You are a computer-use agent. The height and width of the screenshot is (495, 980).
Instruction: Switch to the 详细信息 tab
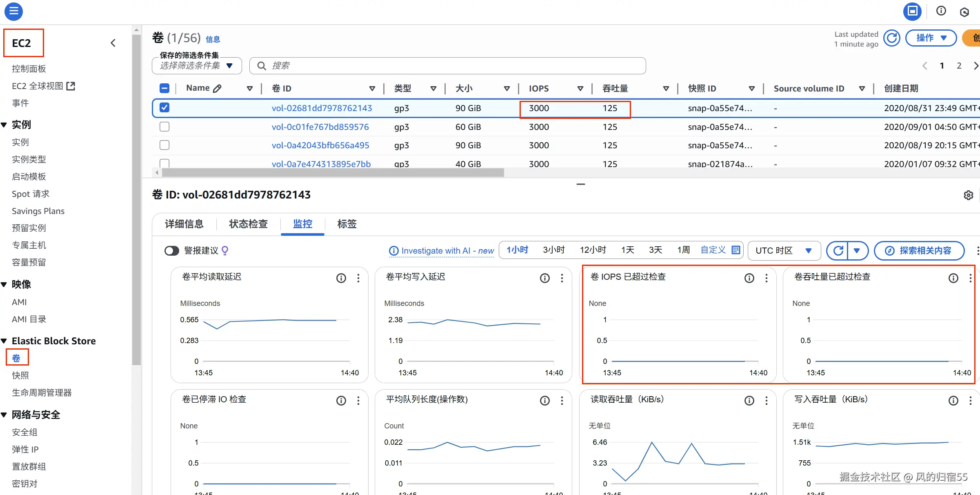tap(184, 224)
